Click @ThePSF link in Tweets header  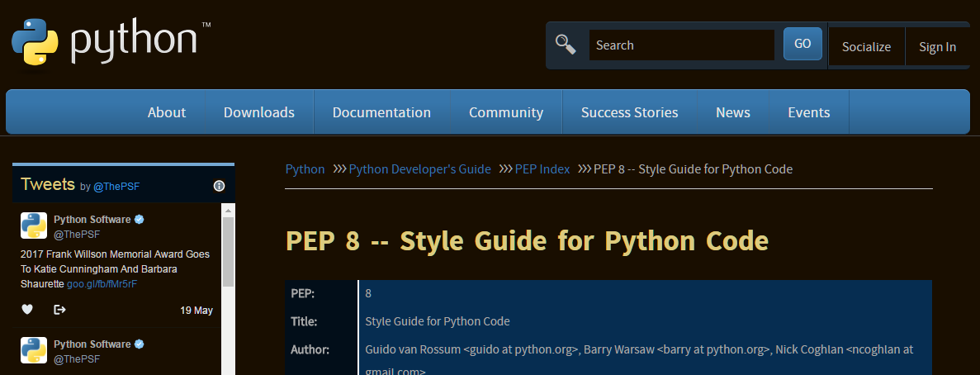pos(116,186)
